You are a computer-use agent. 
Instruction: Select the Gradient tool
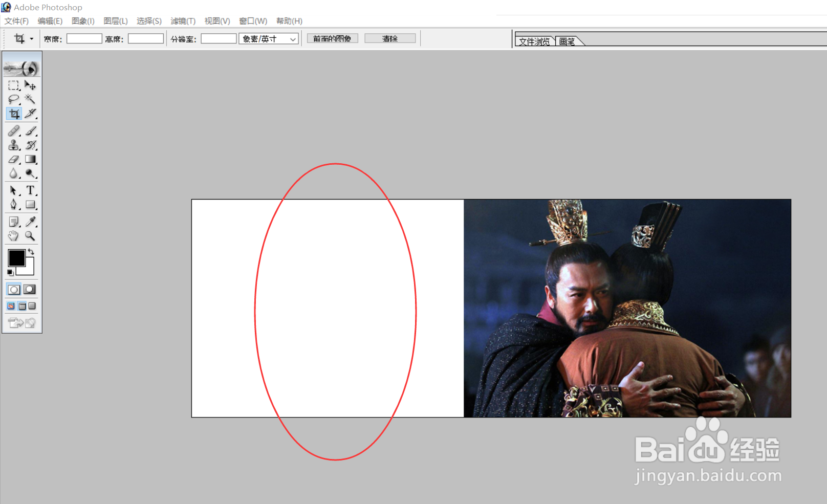pos(30,160)
